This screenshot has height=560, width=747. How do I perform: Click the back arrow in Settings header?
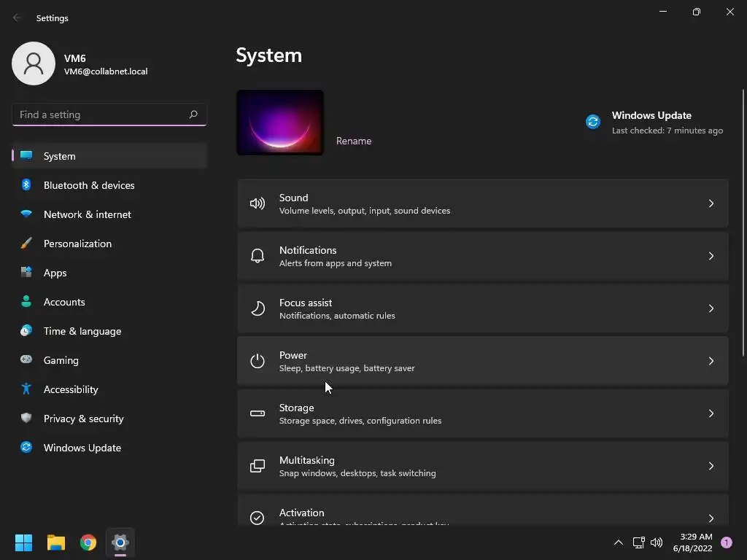click(x=17, y=17)
